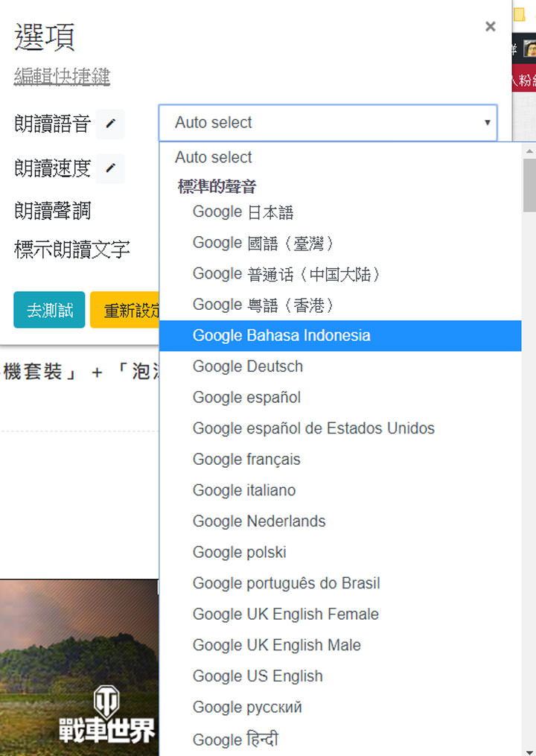Screen dimensions: 536x756
Task: Select Google 普通话（中国大陆）voice
Action: pyautogui.click(x=340, y=273)
